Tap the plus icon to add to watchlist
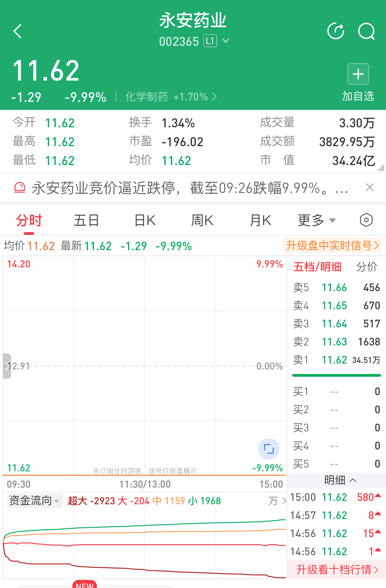The image size is (386, 588). tap(358, 74)
